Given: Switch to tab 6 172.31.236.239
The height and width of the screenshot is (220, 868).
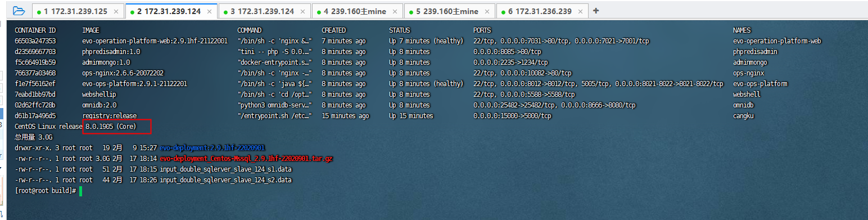Looking at the screenshot, I should (541, 11).
